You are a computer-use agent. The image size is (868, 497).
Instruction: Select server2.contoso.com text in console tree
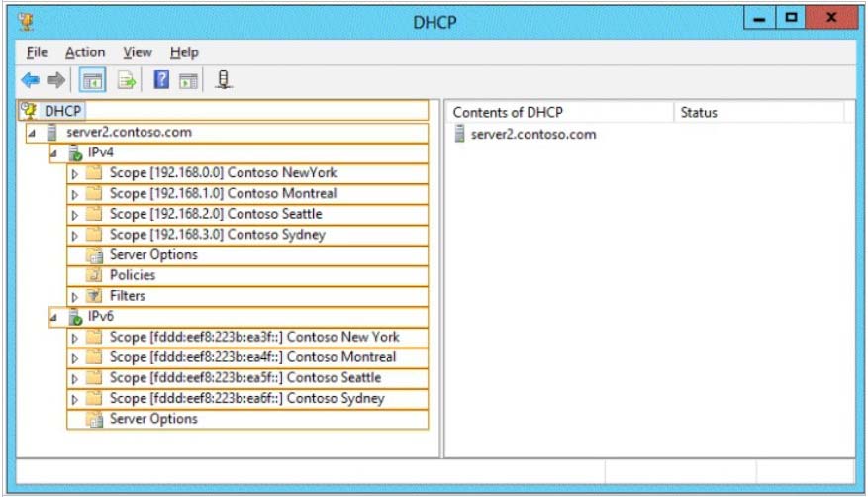coord(129,133)
